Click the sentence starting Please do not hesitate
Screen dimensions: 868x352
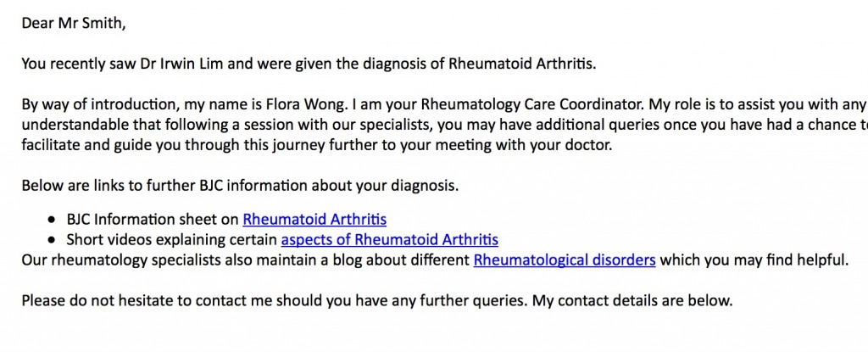tap(377, 301)
